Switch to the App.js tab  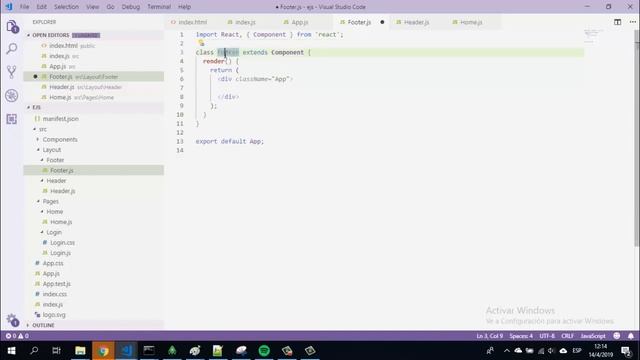[300, 22]
